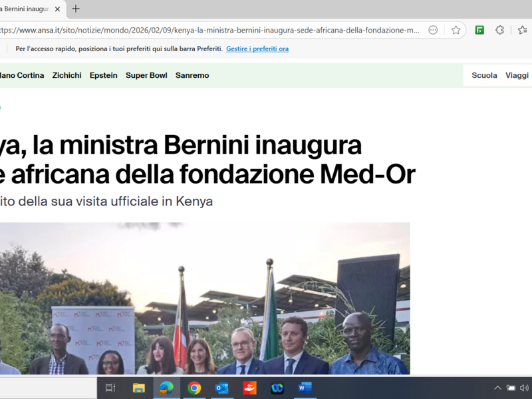Click the URL in the address bar
This screenshot has width=532, height=399.
tap(199, 29)
